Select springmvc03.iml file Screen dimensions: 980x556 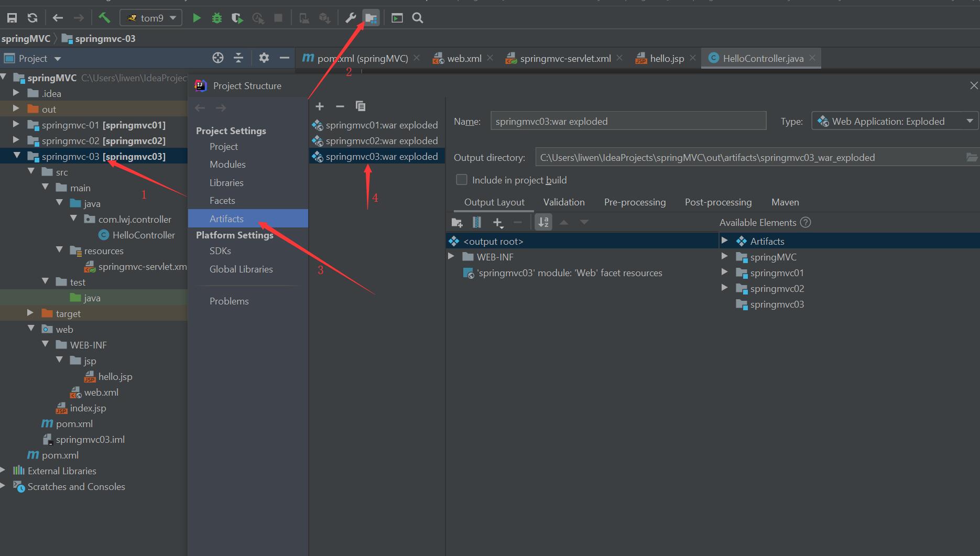pyautogui.click(x=84, y=440)
